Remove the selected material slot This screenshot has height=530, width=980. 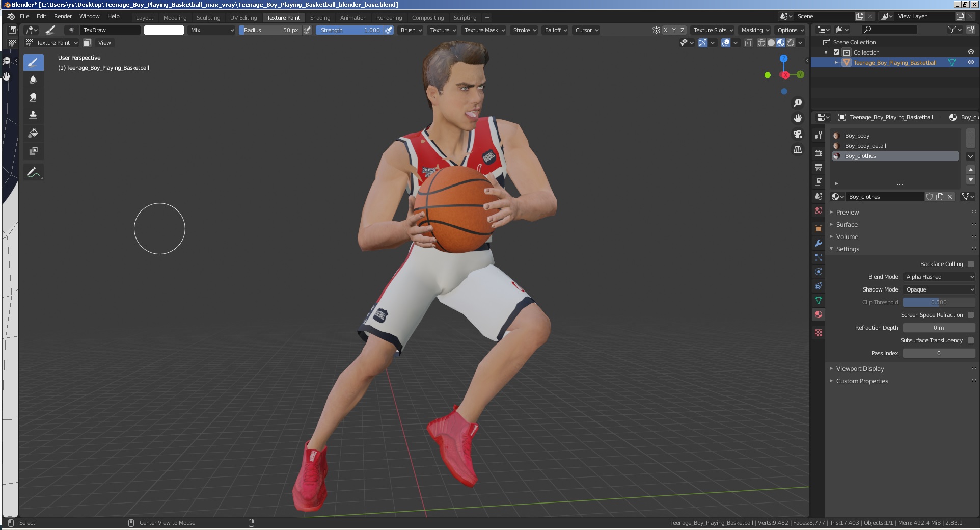pyautogui.click(x=971, y=143)
